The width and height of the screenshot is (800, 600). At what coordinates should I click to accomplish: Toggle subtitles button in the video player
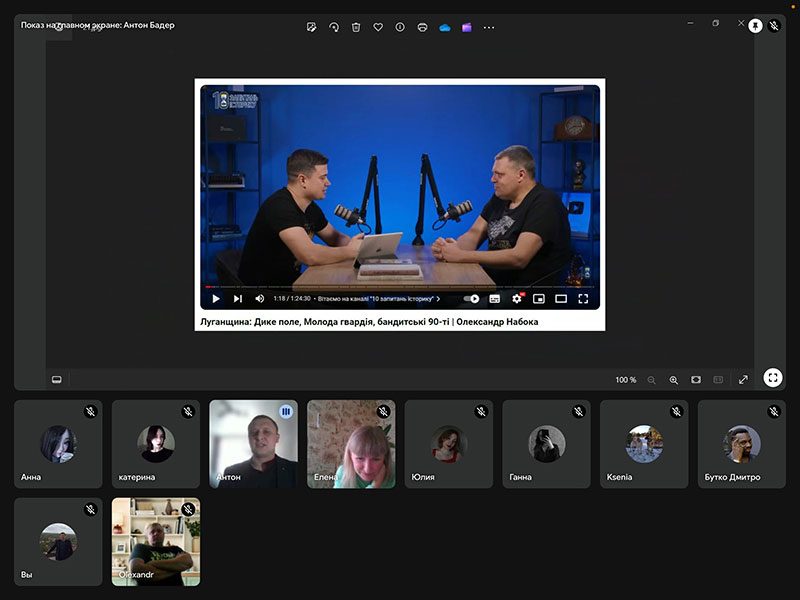(x=494, y=298)
